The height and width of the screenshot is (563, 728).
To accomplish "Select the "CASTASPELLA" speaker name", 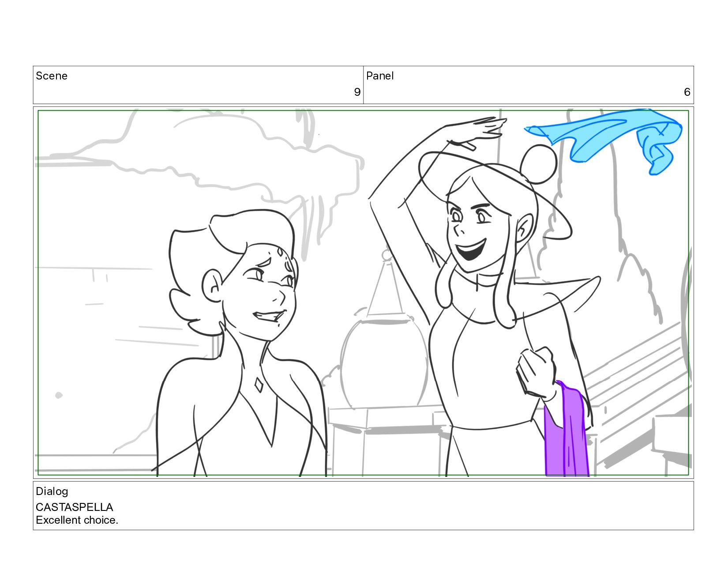I will coord(74,507).
